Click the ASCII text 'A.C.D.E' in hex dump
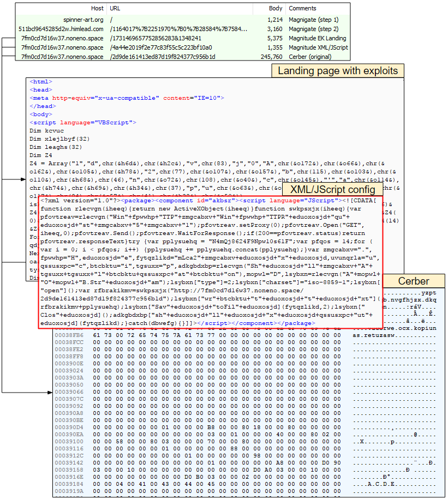Image resolution: width=448 pixels, height=500 pixels. 381,484
